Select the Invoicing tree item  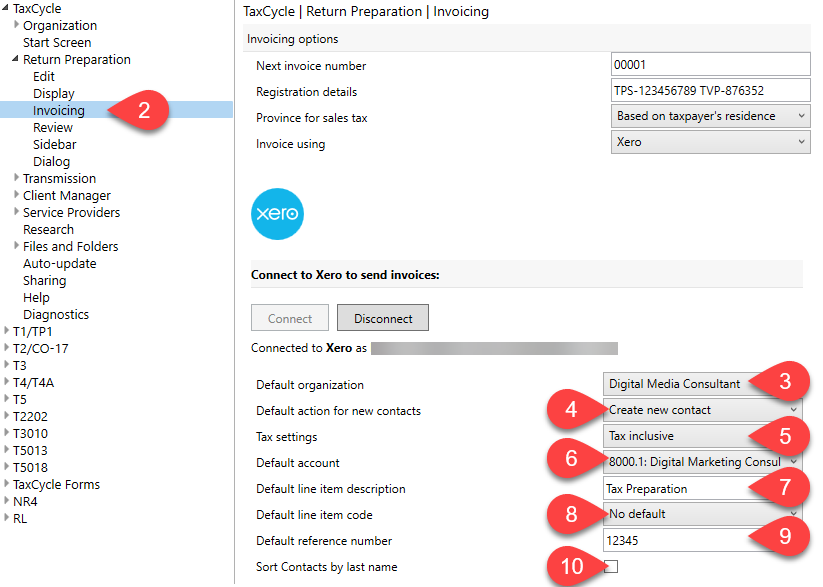[x=58, y=110]
